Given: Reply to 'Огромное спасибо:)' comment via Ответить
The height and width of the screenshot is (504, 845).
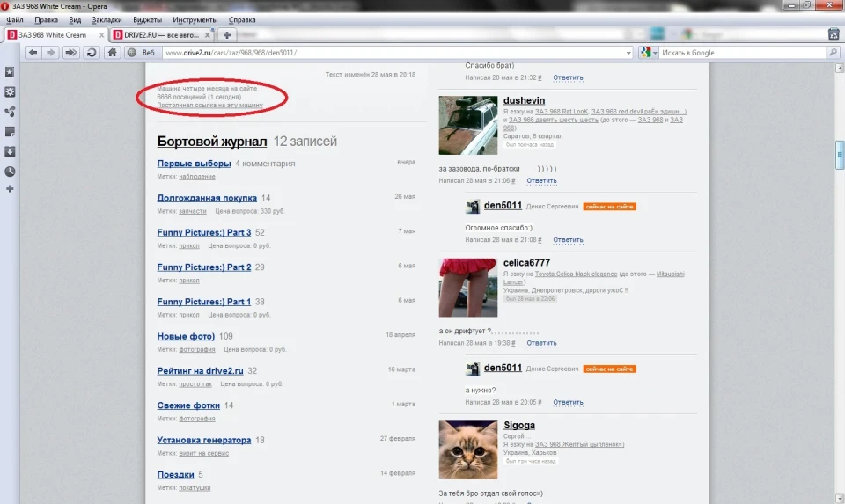Looking at the screenshot, I should pyautogui.click(x=568, y=240).
